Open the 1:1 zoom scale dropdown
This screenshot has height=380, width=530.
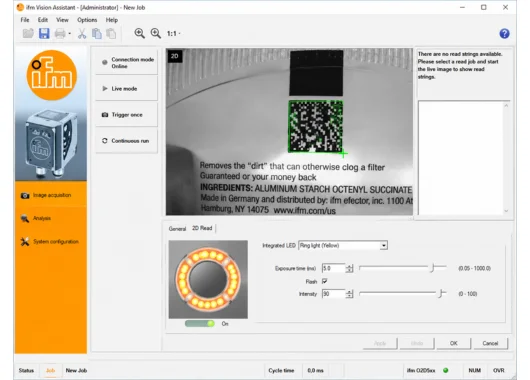click(x=173, y=33)
